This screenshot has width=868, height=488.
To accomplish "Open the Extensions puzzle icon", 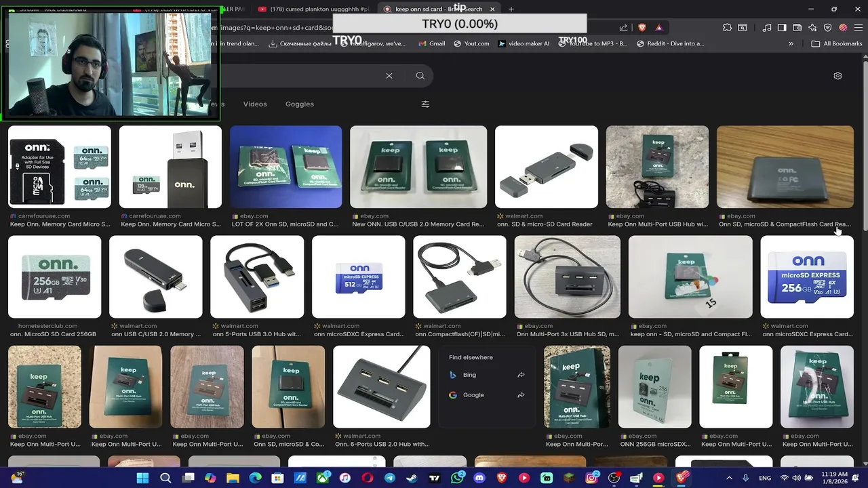I will click(x=727, y=28).
